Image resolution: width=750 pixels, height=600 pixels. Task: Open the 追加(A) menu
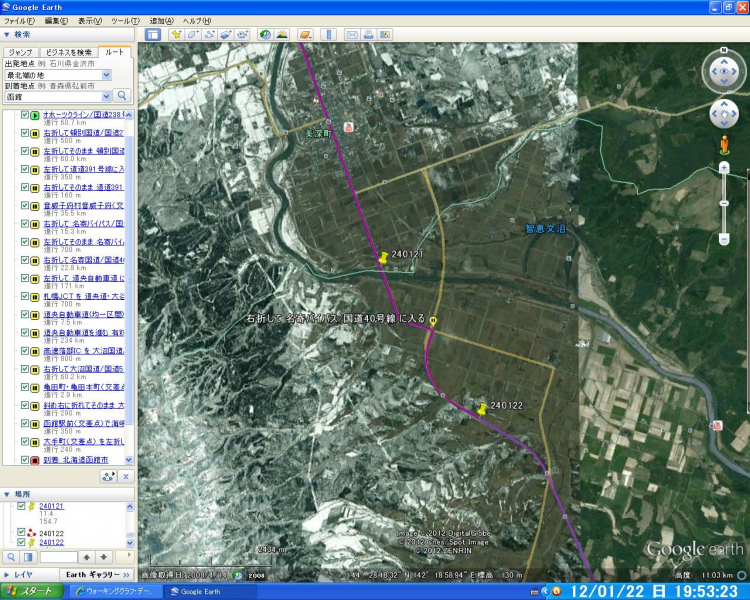pyautogui.click(x=162, y=21)
